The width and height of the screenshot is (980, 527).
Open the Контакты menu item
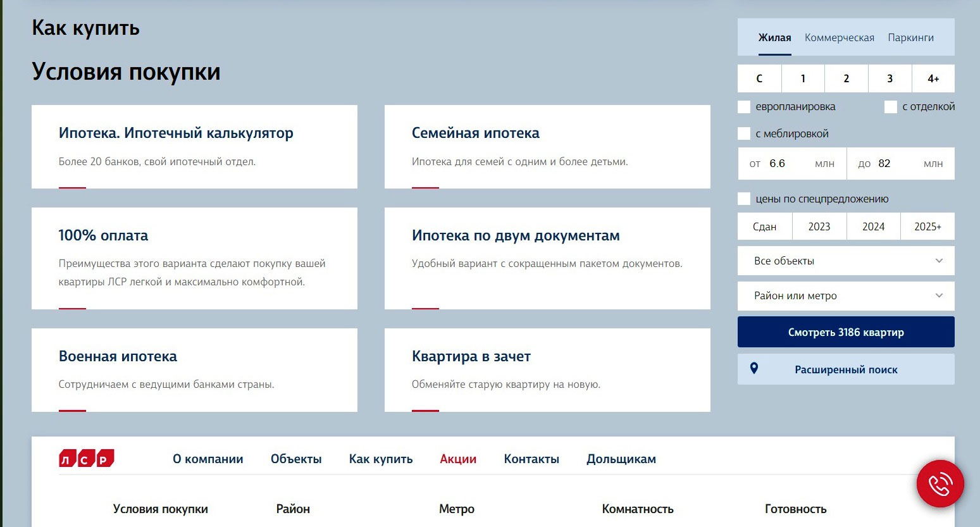coord(531,459)
